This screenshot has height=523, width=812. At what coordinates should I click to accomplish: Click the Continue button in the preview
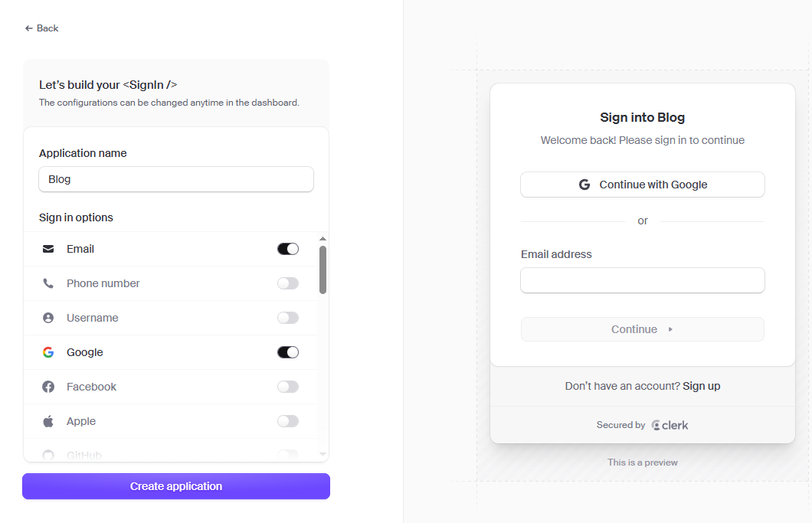642,329
